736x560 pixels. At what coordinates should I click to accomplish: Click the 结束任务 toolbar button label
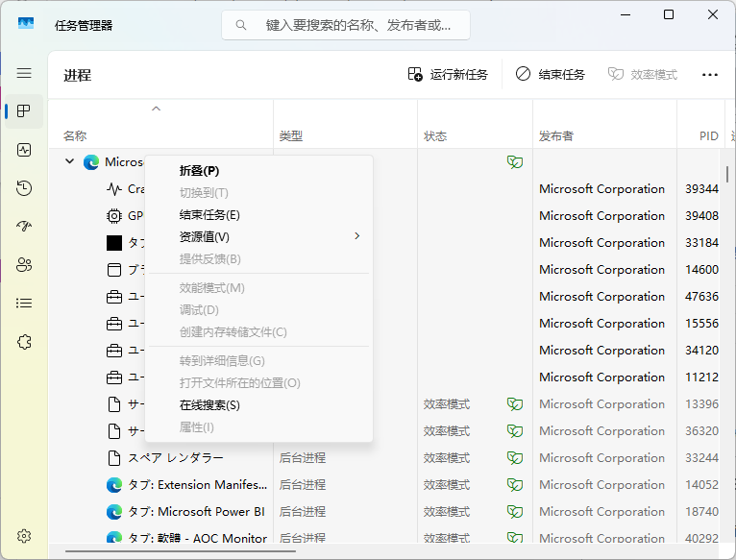(x=561, y=75)
